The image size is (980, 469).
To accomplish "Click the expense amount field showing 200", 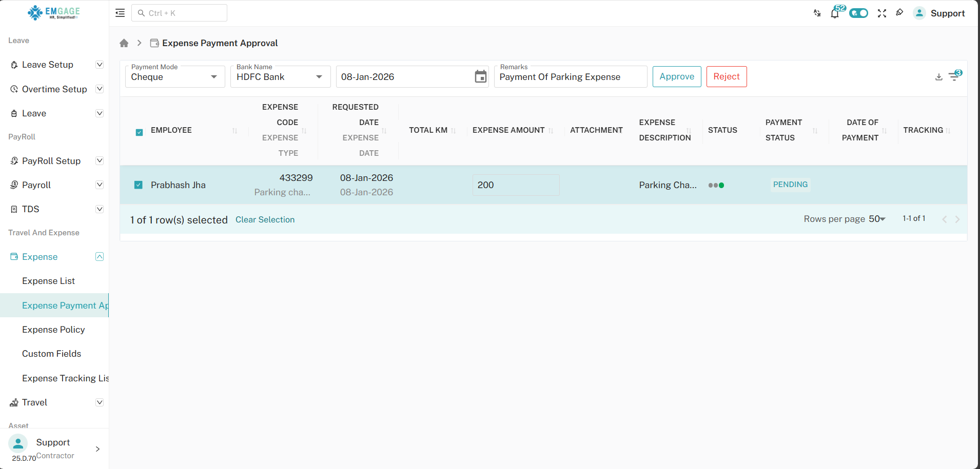I will tap(516, 185).
